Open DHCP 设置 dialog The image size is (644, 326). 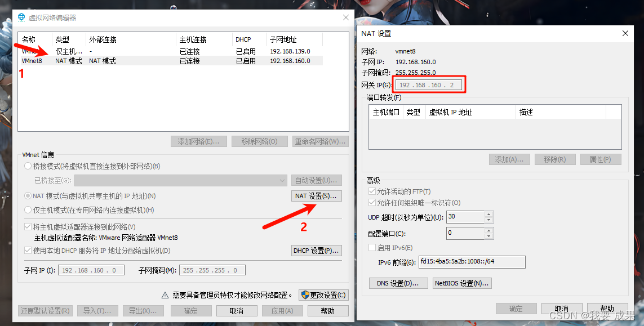[316, 251]
